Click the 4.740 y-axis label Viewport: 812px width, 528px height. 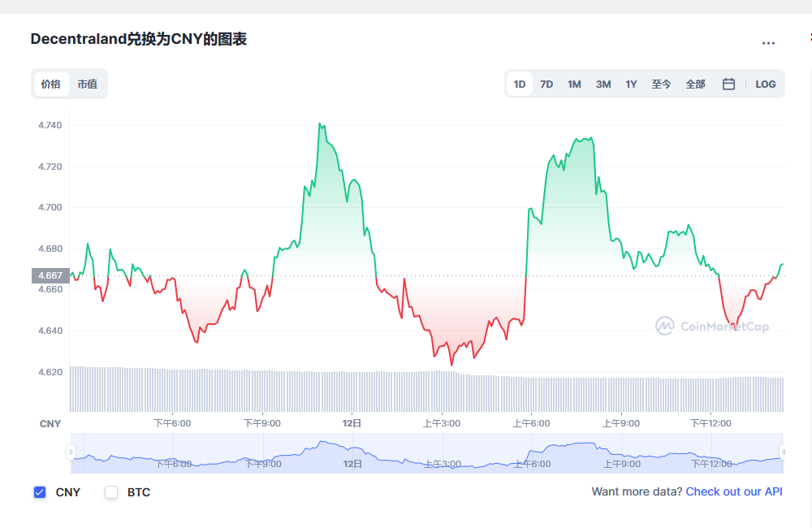tap(50, 125)
